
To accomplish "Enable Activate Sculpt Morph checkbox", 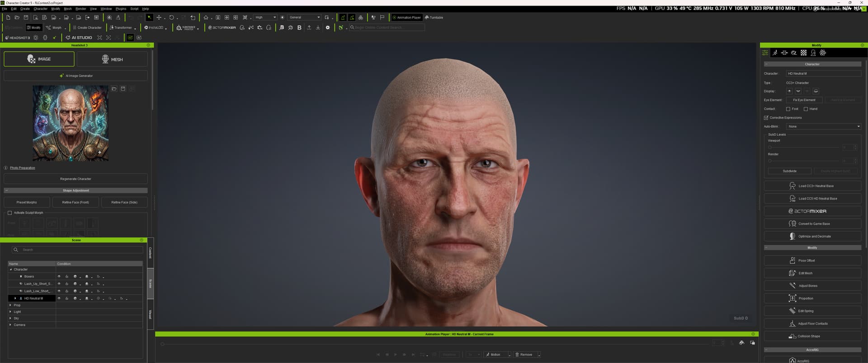I will coord(9,213).
